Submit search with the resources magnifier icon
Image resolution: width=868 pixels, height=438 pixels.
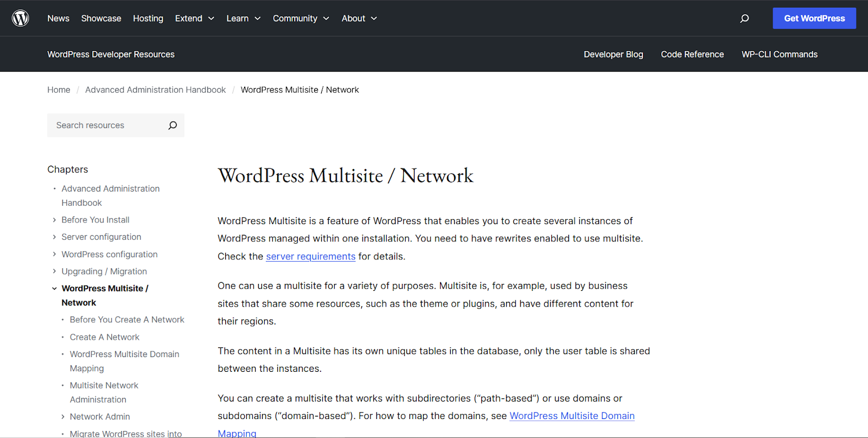(x=173, y=125)
